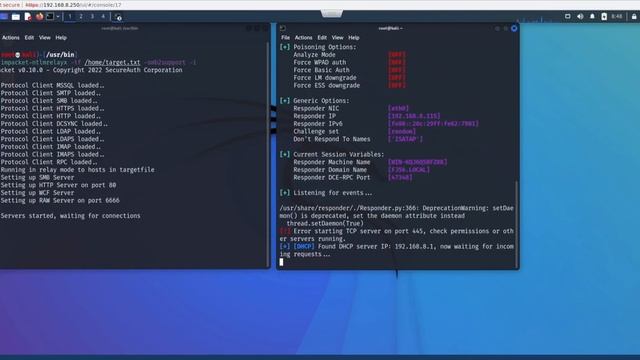Screen dimensions: 640x360
Task: Switch to workspace 3
Action: coord(92,16)
